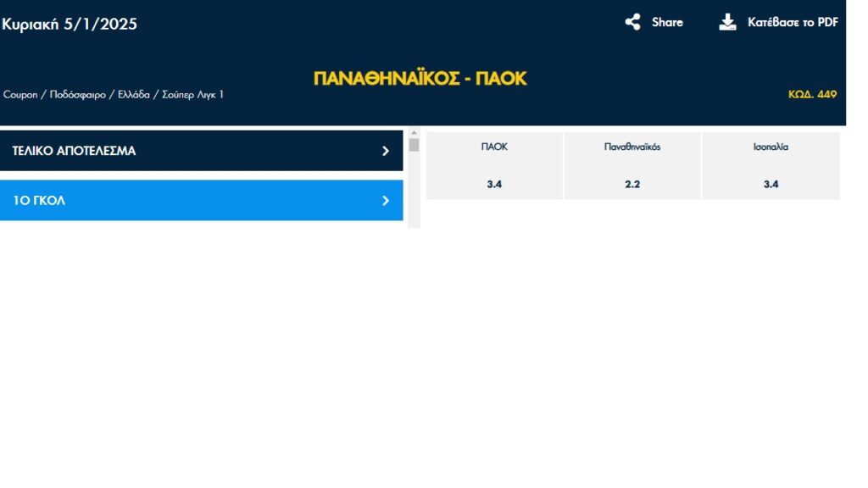Click the market list scrollbar thumb
The image size is (868, 488).
point(414,145)
